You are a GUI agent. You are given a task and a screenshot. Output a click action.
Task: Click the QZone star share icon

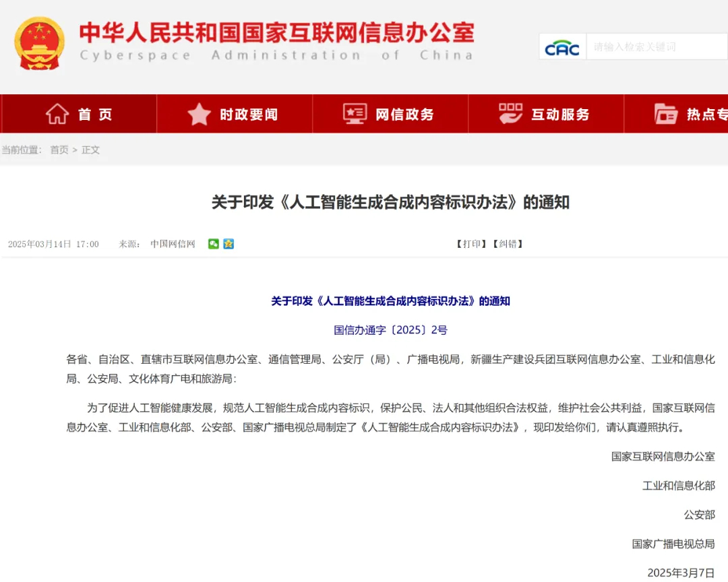229,245
